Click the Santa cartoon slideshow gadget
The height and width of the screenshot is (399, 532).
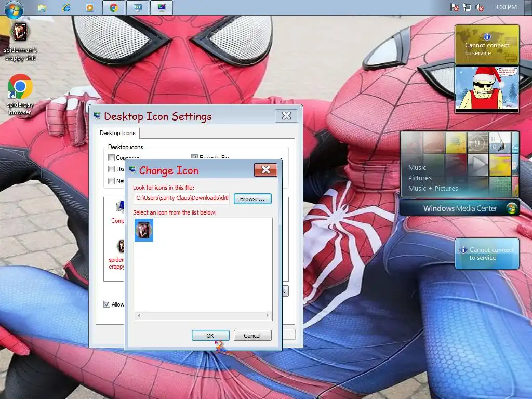tap(487, 89)
